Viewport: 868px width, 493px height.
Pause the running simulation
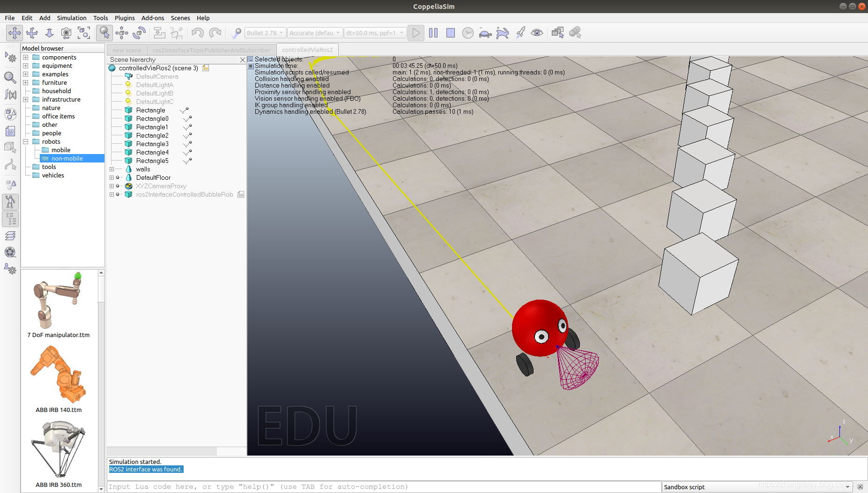[433, 33]
